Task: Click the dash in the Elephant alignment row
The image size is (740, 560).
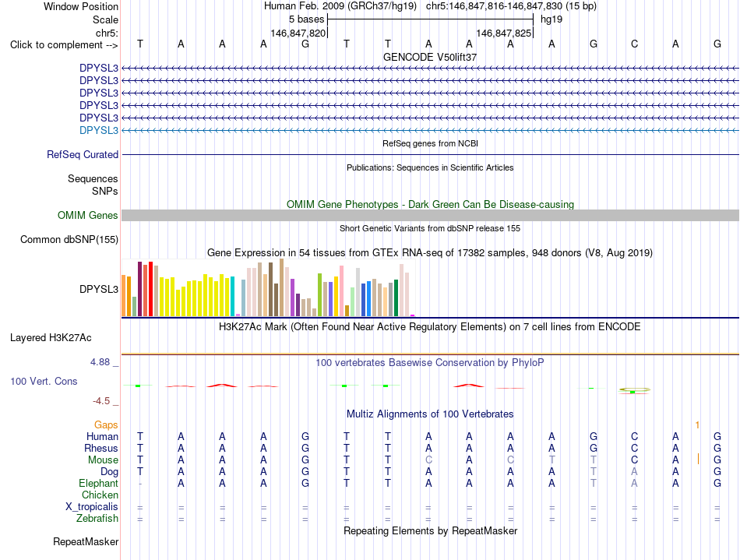Action: click(140, 484)
